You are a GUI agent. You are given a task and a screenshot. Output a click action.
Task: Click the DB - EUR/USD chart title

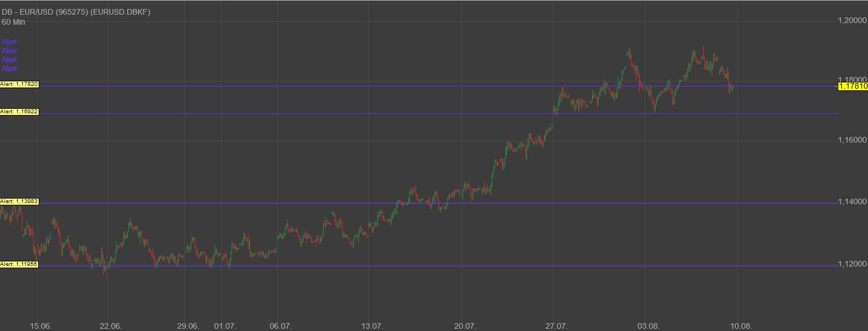click(x=76, y=12)
